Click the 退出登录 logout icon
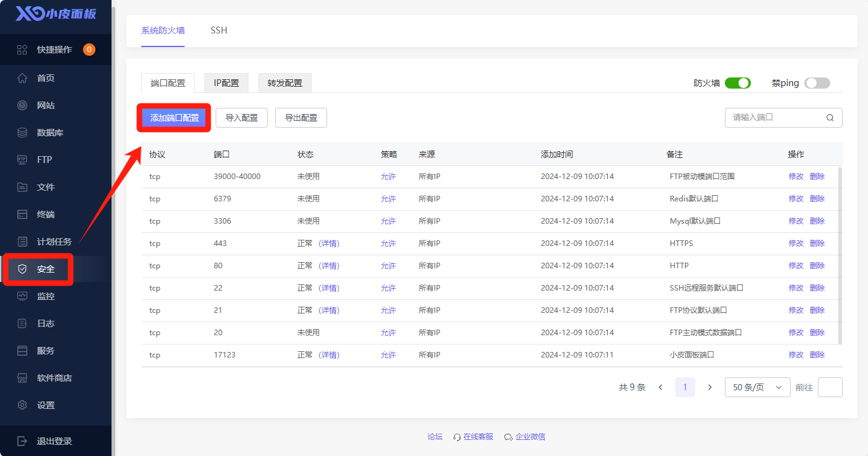 click(22, 441)
